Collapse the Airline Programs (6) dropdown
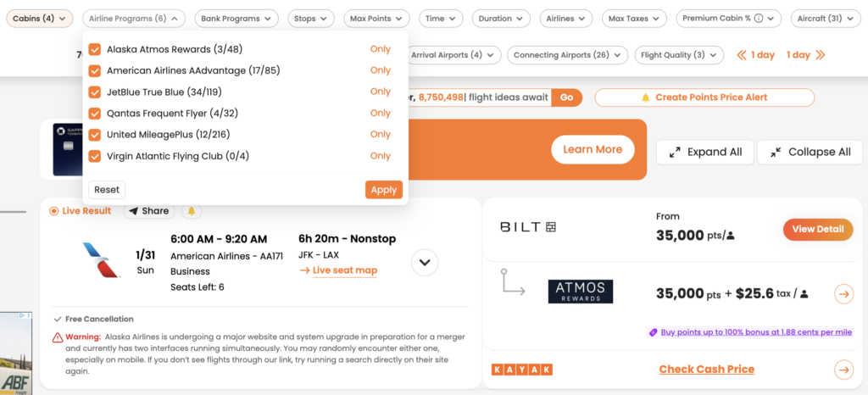The image size is (868, 395). (133, 19)
